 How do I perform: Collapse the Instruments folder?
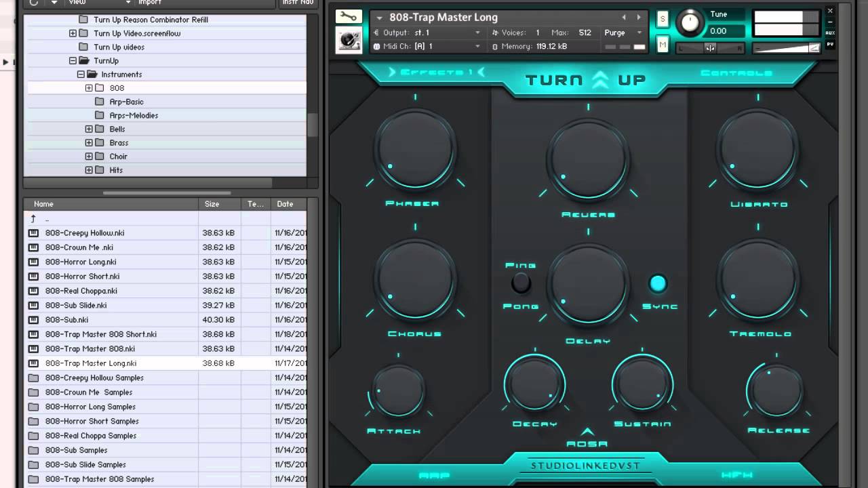coord(81,74)
